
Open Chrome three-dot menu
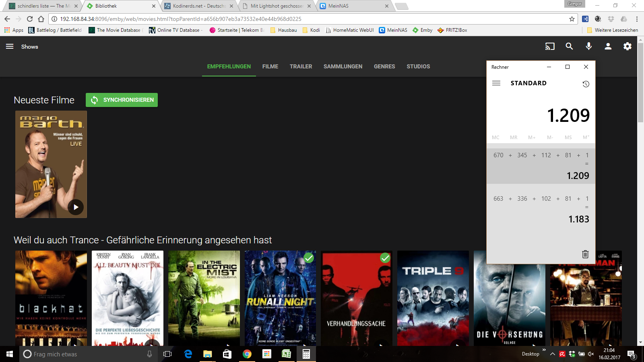(637, 19)
